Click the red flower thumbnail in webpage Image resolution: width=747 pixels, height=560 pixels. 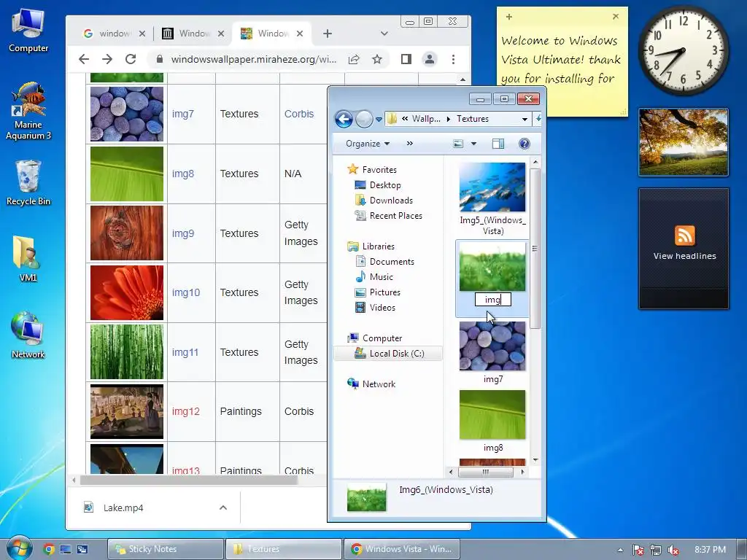127,292
